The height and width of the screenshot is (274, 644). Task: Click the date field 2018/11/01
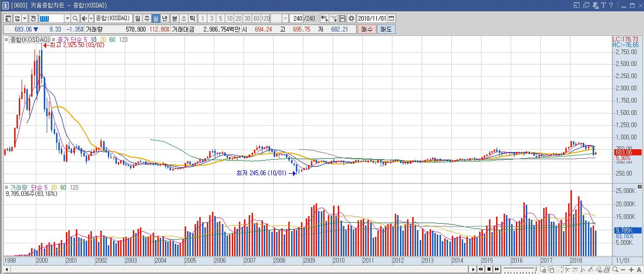coord(372,19)
